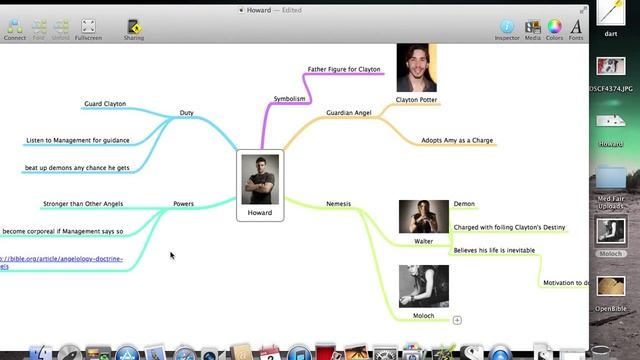640x360 pixels.
Task: Select the 'Moloch' node label
Action: click(423, 316)
